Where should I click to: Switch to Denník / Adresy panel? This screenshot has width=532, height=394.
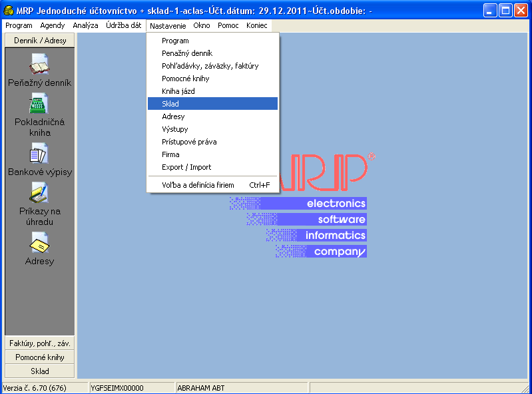tap(40, 41)
